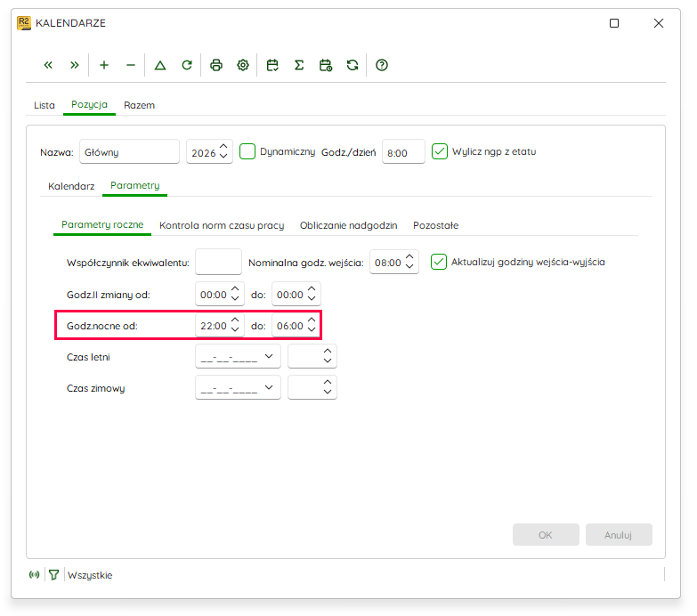Go to next record with double right arrow

pos(75,65)
